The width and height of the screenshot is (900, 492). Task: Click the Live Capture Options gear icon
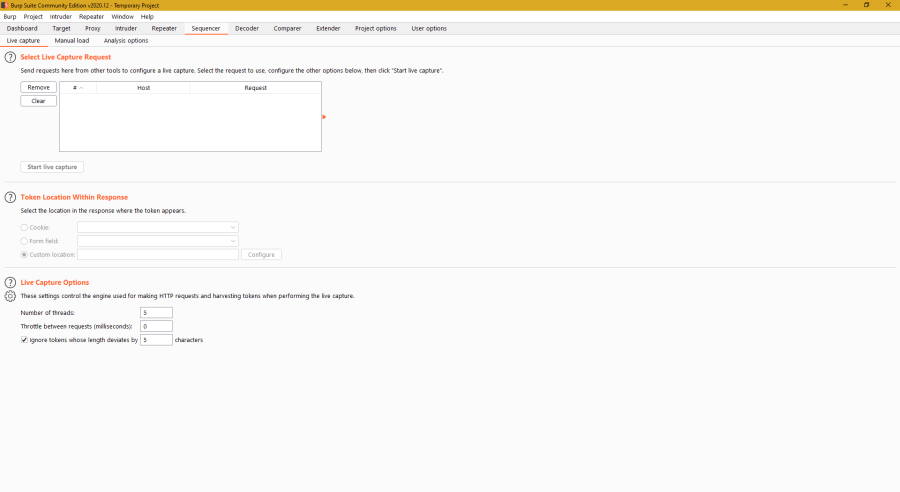(10, 296)
